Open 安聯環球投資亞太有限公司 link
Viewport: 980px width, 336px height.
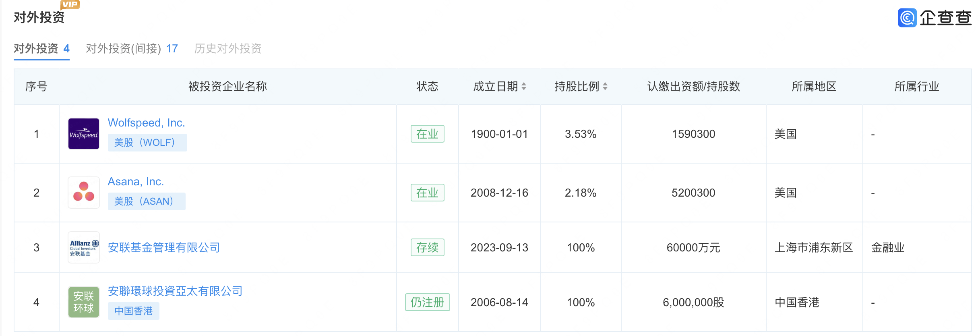(x=175, y=291)
